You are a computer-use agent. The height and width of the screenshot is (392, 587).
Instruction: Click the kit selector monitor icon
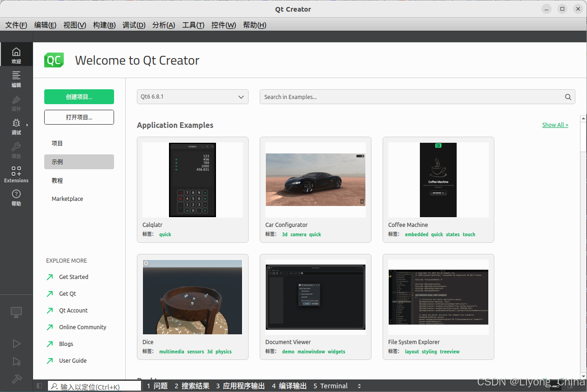pos(16,312)
